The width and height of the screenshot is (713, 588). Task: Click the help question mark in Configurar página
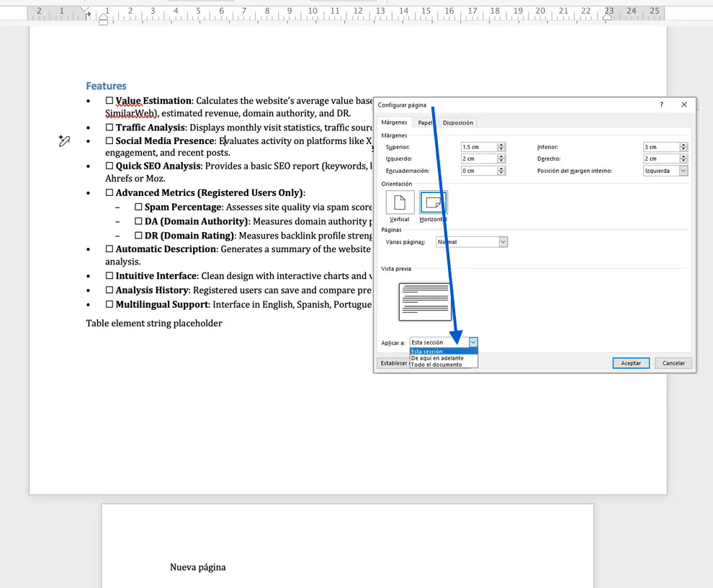tap(661, 104)
